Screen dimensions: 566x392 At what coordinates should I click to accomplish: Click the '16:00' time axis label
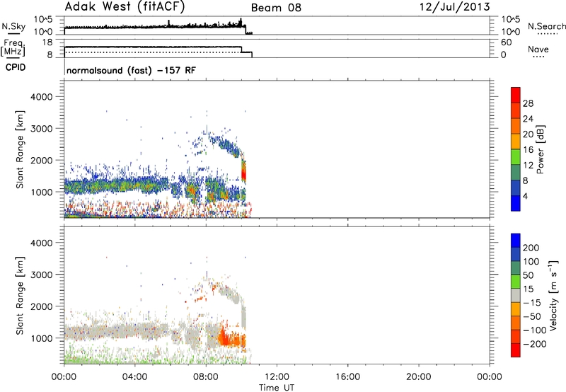pyautogui.click(x=347, y=377)
